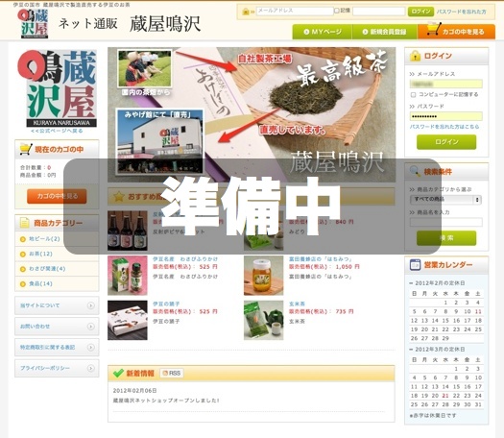Click the honey jar product thumbnail
The image size is (504, 438).
click(x=264, y=276)
